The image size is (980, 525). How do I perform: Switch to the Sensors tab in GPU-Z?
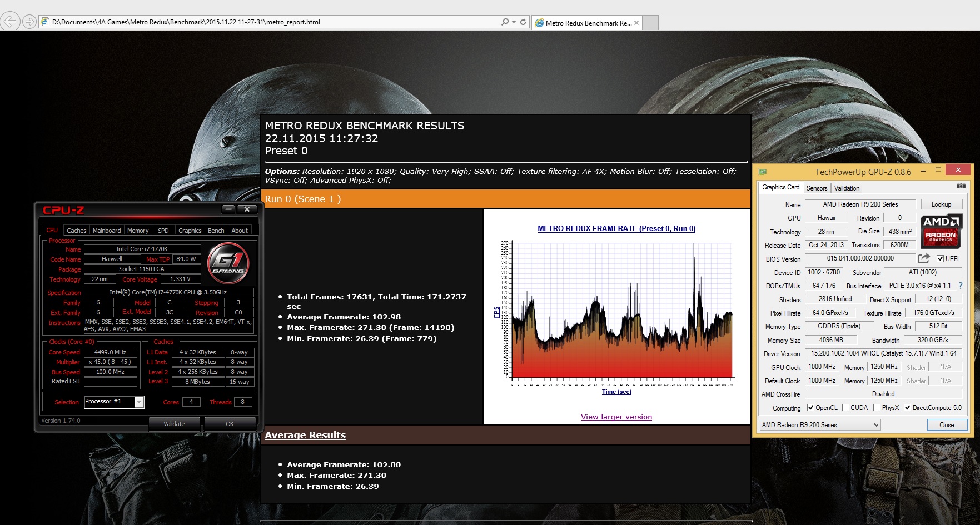(x=817, y=188)
